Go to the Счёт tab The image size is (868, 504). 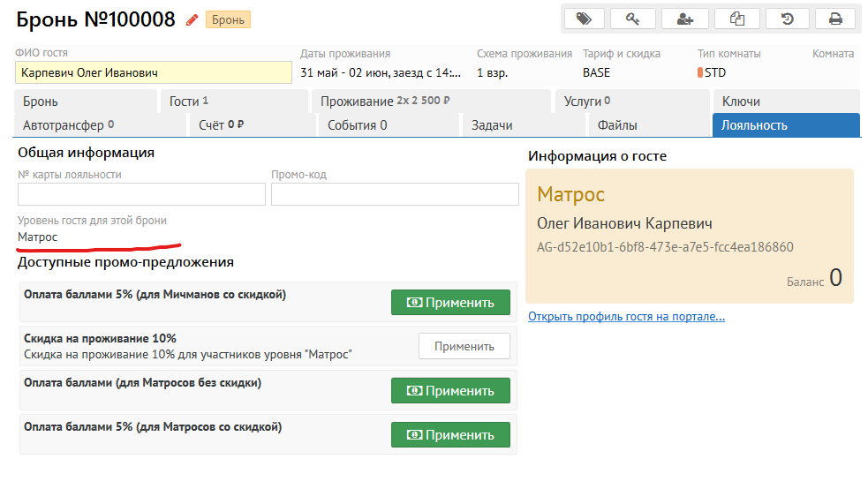click(x=221, y=125)
